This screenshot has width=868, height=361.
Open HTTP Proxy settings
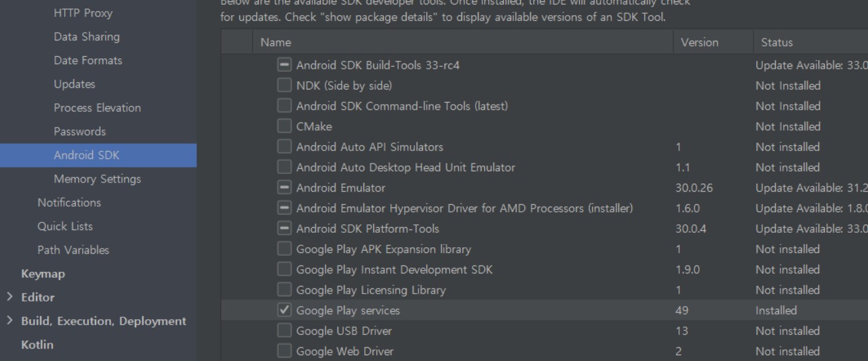point(83,13)
